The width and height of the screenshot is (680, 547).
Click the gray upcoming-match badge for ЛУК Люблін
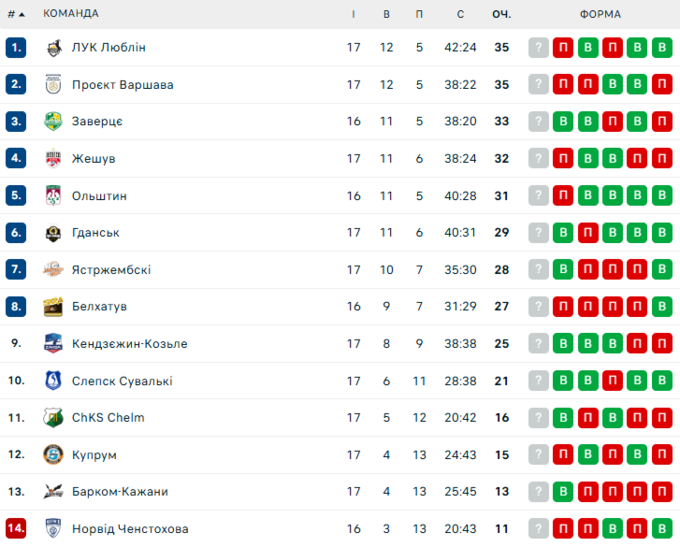(x=539, y=48)
